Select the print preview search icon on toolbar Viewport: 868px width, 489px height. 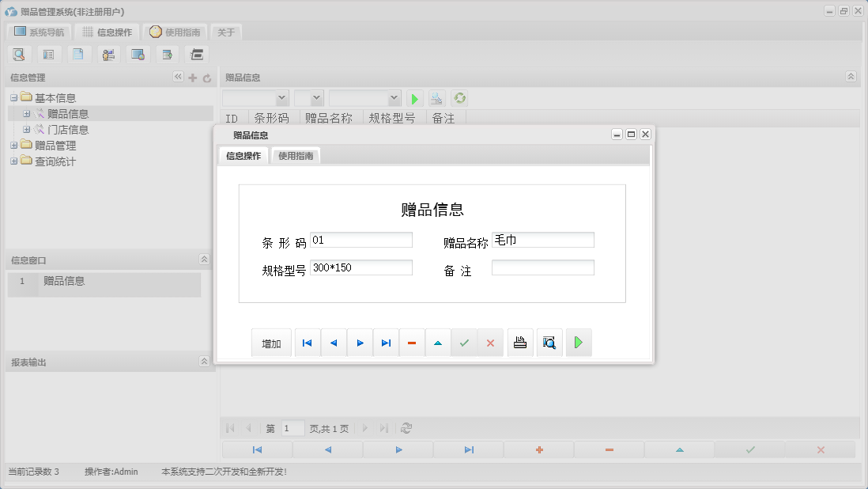(19, 54)
